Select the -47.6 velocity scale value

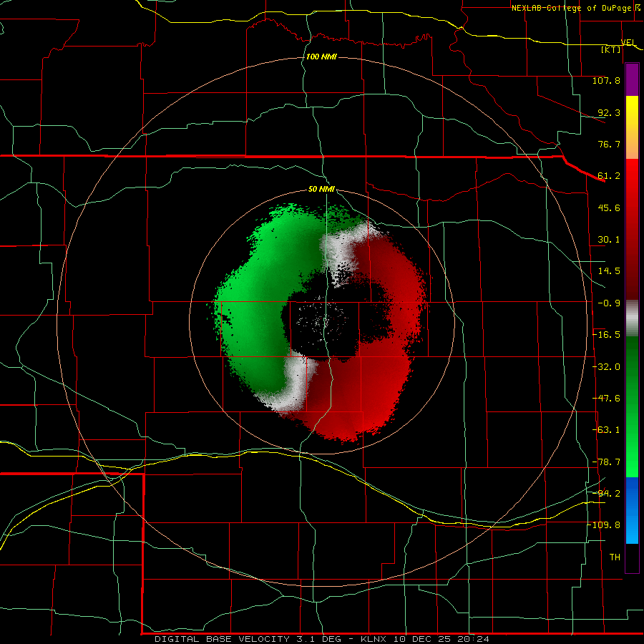coord(606,399)
